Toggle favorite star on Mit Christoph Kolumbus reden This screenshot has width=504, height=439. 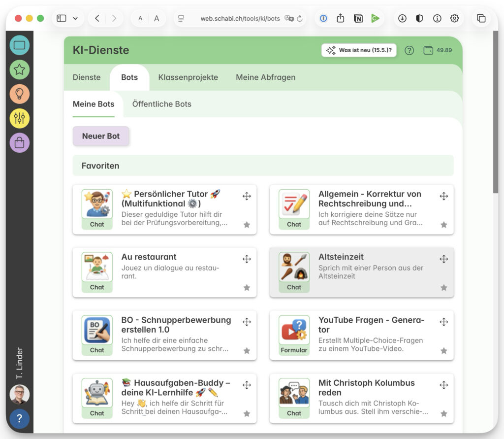pos(444,413)
